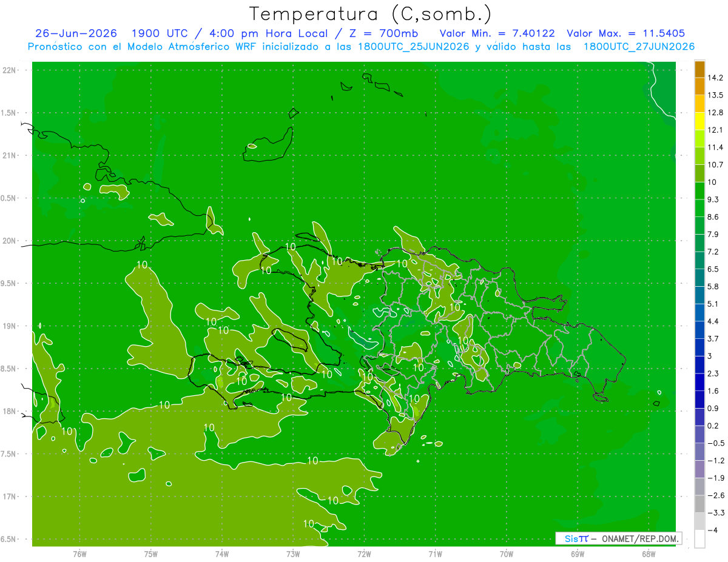Click "4:00 pm Hora Local" text
This screenshot has width=728, height=562.
coord(269,33)
